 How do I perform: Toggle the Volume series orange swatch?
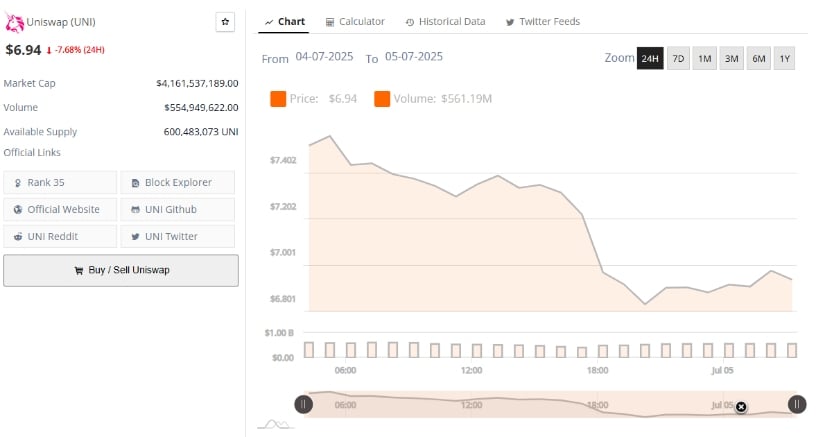(382, 99)
